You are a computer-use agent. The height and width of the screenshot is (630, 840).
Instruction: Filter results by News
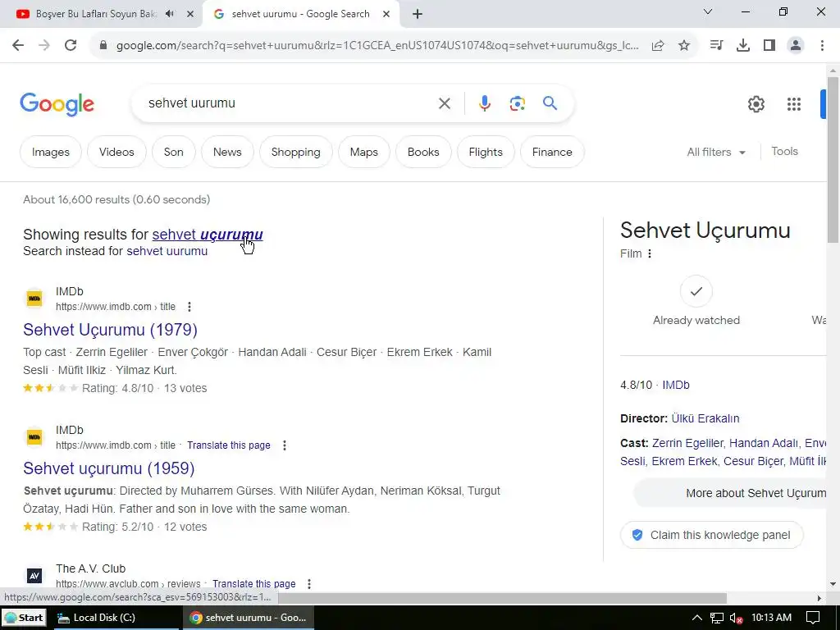point(227,152)
